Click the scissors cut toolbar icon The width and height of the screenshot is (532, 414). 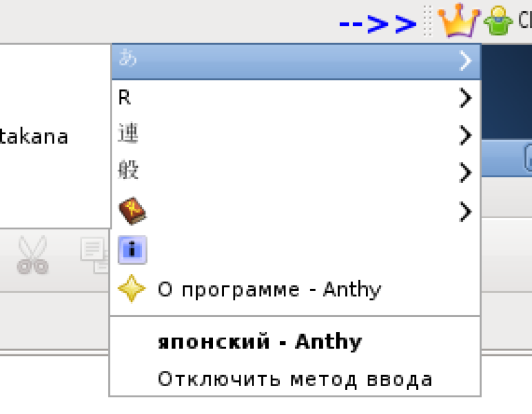coord(33,254)
